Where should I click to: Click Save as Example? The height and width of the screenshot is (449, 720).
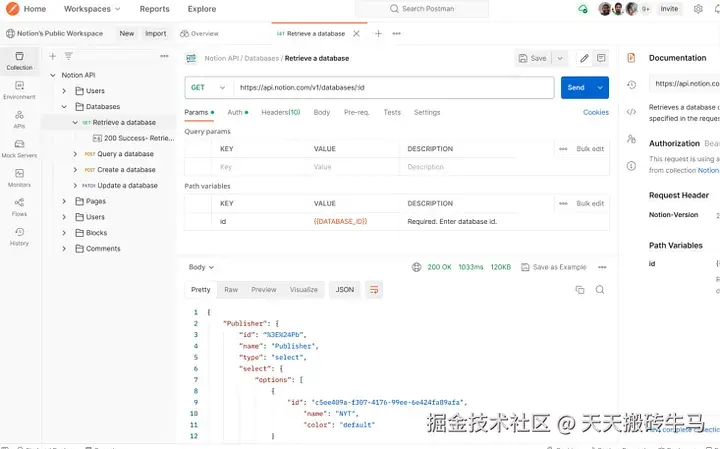point(554,267)
